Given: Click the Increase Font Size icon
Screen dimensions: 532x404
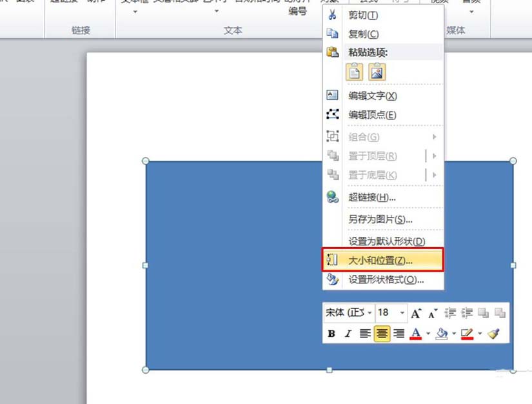Looking at the screenshot, I should pos(416,312).
